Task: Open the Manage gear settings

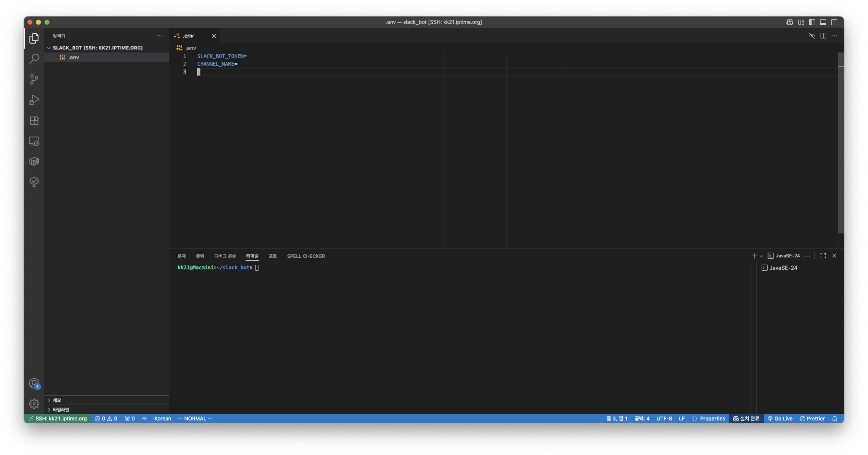Action: point(34,404)
